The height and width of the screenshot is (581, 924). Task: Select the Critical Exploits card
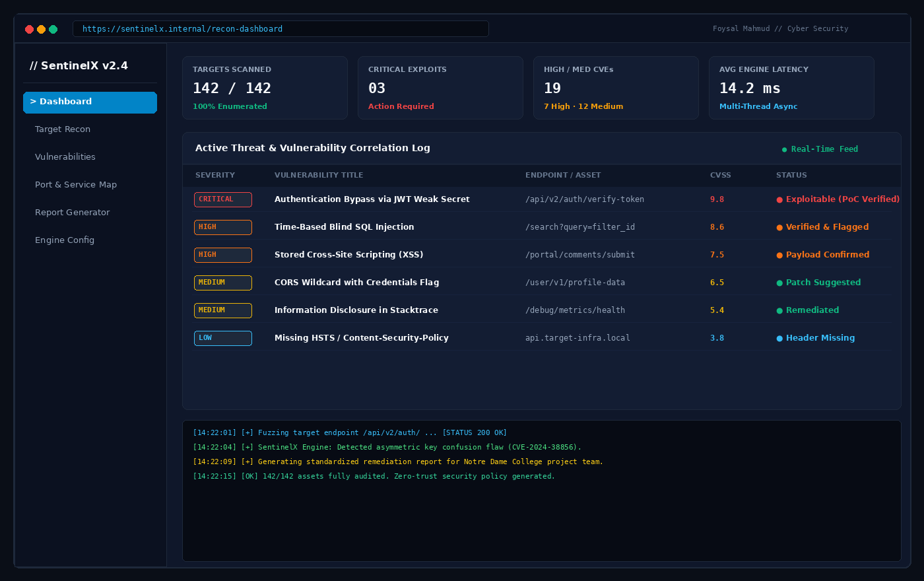[x=440, y=88]
